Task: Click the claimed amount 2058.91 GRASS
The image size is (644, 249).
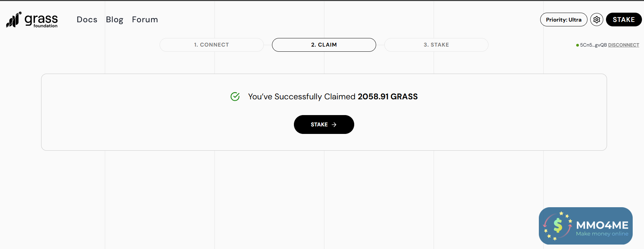Action: pos(387,97)
